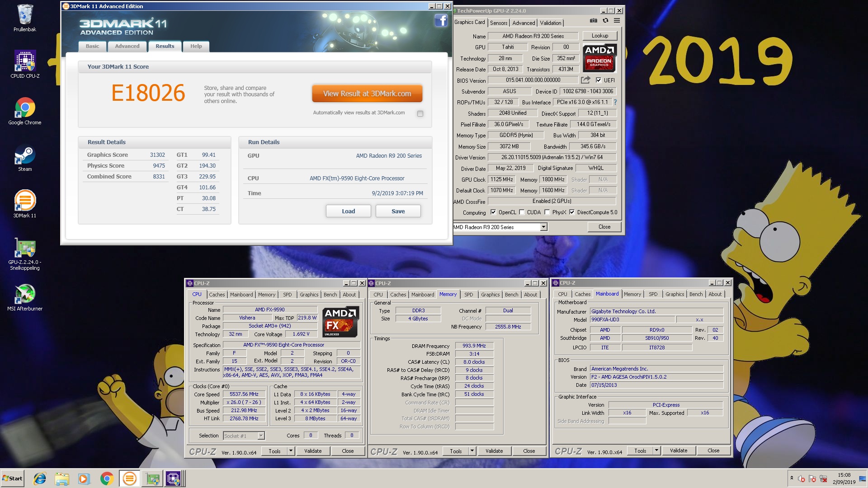This screenshot has height=488, width=868.
Task: Toggle PhysX checkbox
Action: [547, 212]
